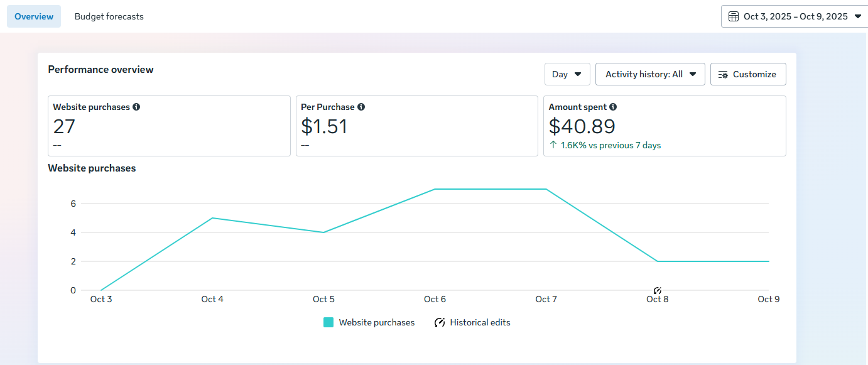Select the Website purchases metric card

click(169, 126)
